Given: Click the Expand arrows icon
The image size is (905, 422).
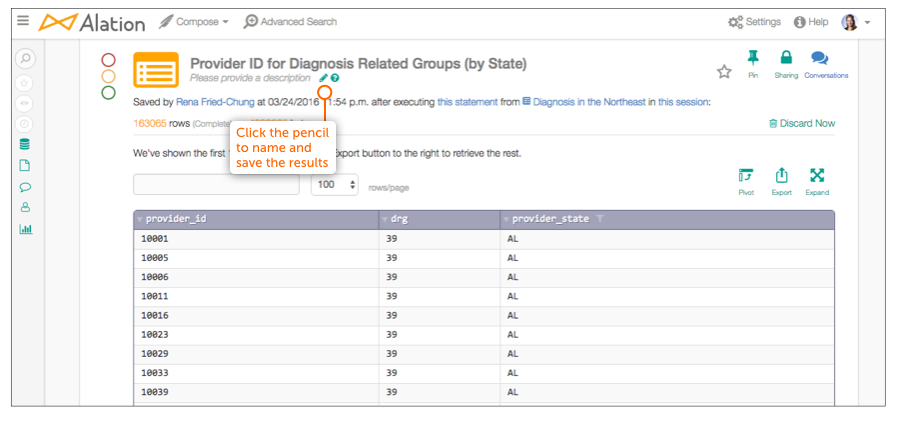Looking at the screenshot, I should [817, 175].
